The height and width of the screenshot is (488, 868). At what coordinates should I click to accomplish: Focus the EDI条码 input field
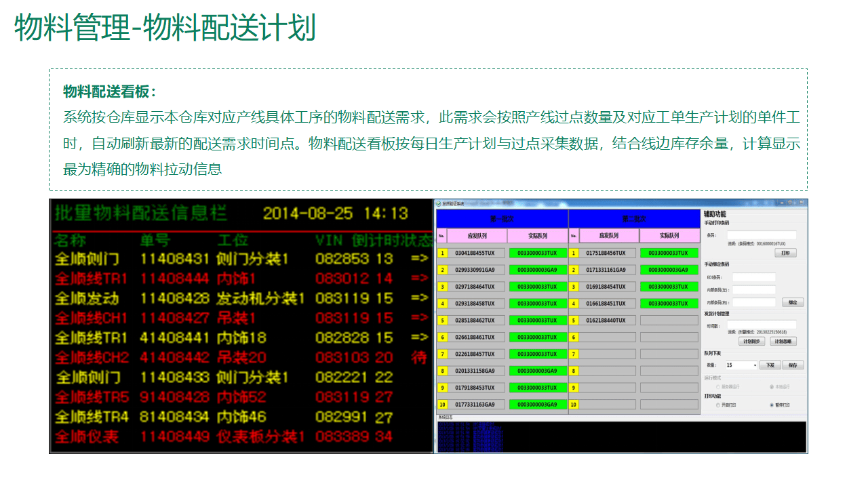754,277
